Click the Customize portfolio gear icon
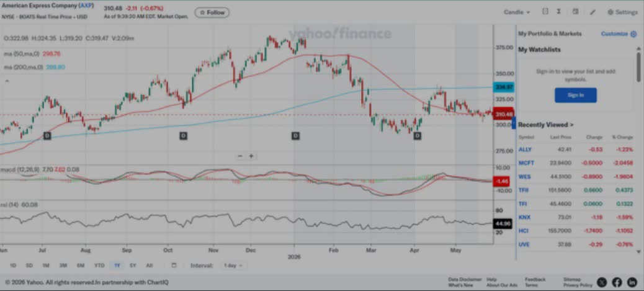The image size is (644, 291). point(633,34)
